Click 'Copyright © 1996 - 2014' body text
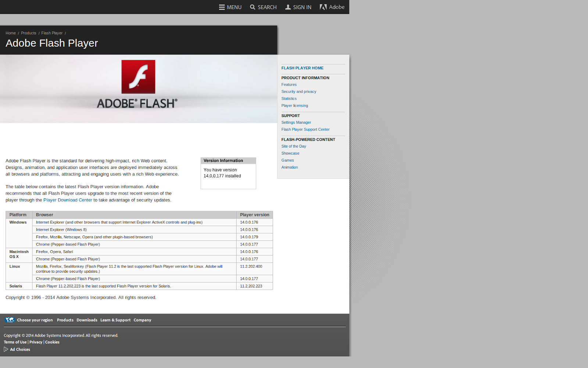This screenshot has height=368, width=588. click(81, 298)
